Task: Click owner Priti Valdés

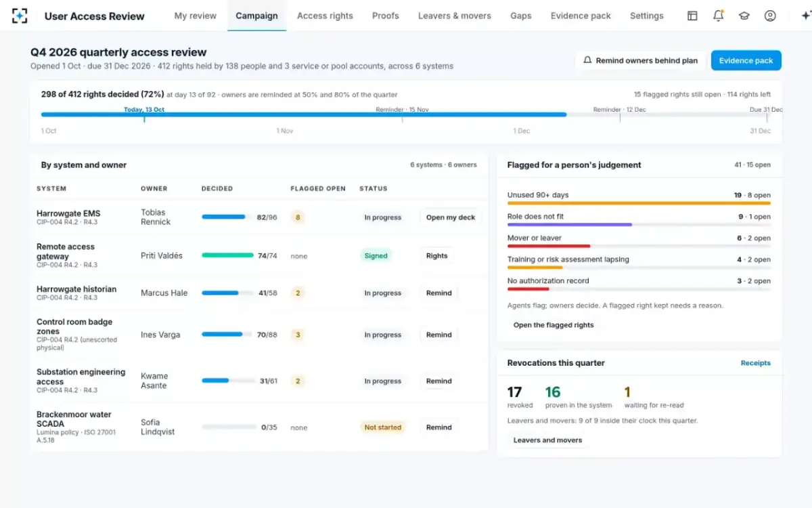Action: point(161,255)
